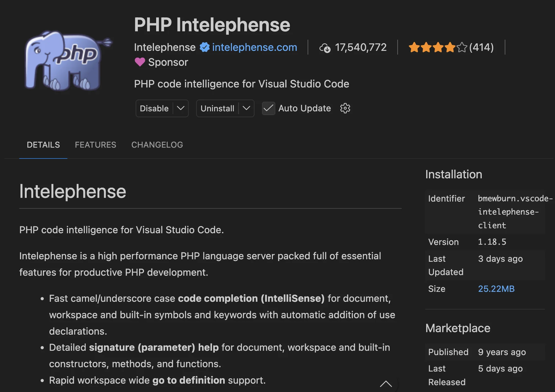Click the Intelephense publisher name
Screen dimensions: 555x392
pos(165,47)
